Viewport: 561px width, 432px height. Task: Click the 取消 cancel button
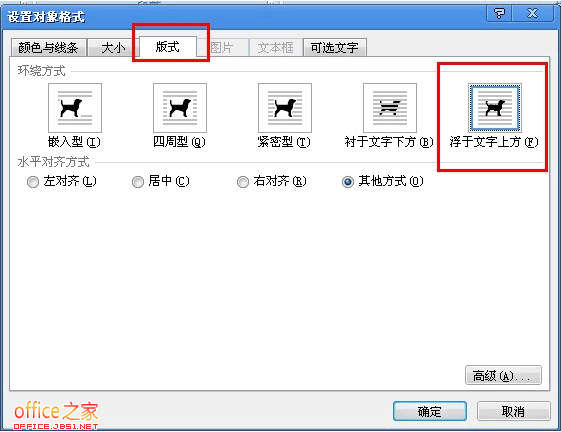513,411
